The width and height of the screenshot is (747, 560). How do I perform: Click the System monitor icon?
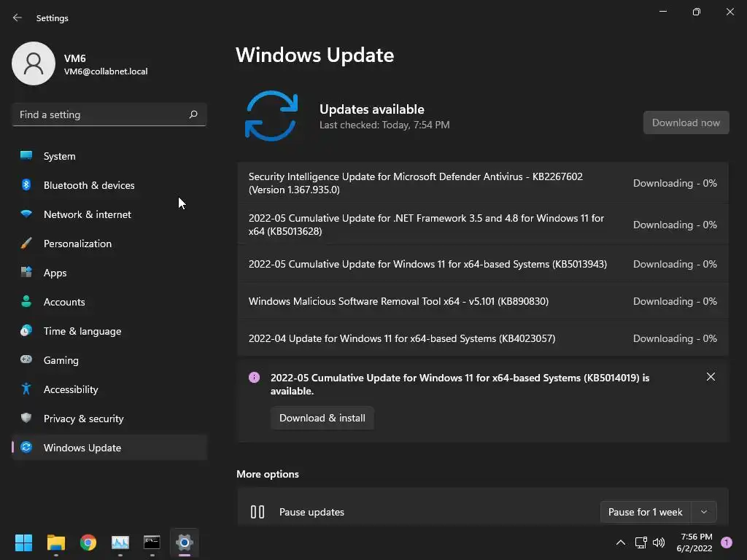click(26, 156)
